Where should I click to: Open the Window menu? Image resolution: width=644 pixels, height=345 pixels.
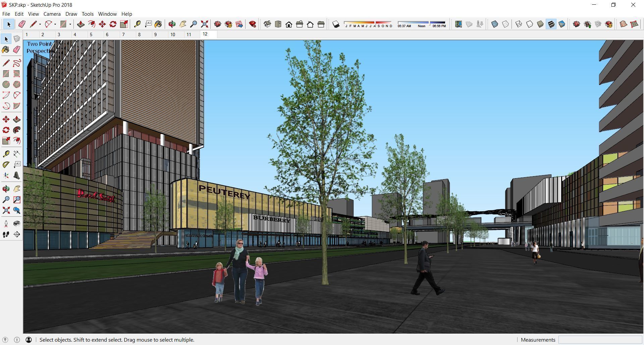coord(107,14)
